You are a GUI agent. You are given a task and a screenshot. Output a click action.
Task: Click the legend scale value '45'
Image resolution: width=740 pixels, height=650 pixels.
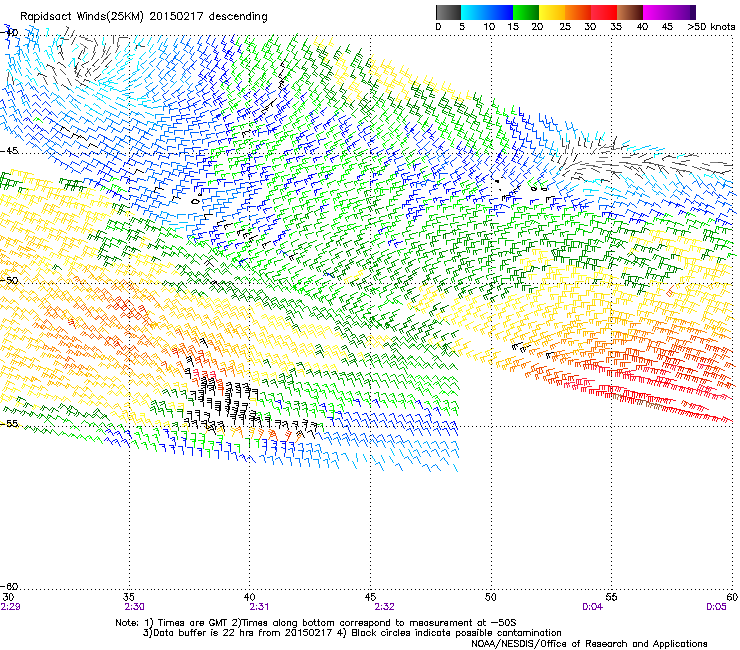click(x=667, y=26)
